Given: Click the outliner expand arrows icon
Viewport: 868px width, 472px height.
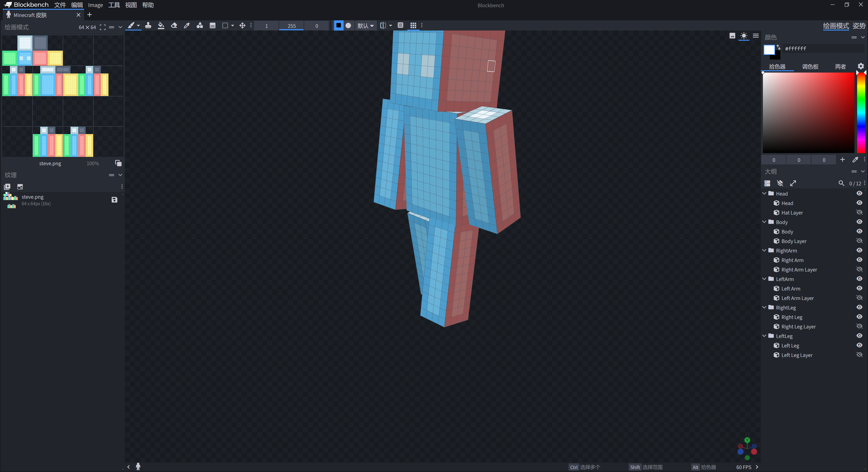Looking at the screenshot, I should 793,183.
